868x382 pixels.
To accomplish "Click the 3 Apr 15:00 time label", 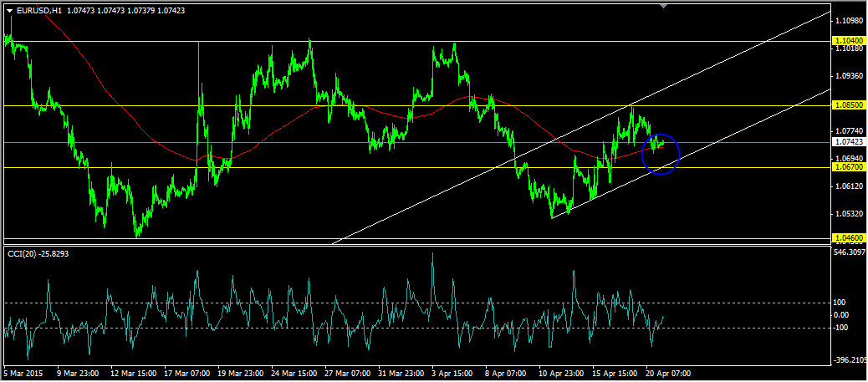I will [454, 374].
